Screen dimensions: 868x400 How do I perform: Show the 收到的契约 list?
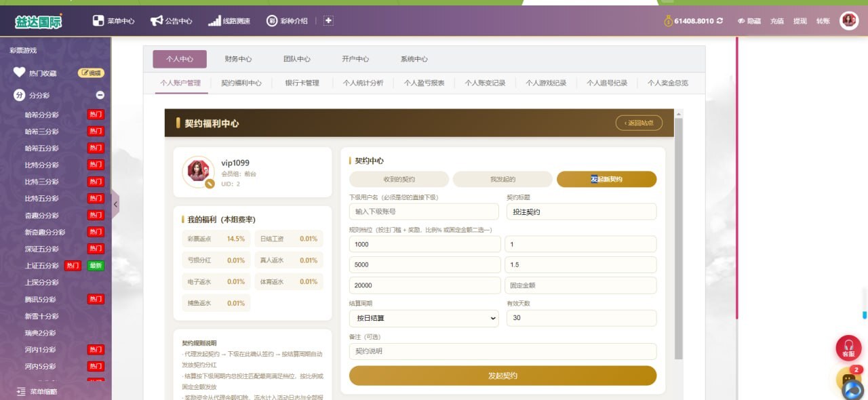(x=399, y=179)
